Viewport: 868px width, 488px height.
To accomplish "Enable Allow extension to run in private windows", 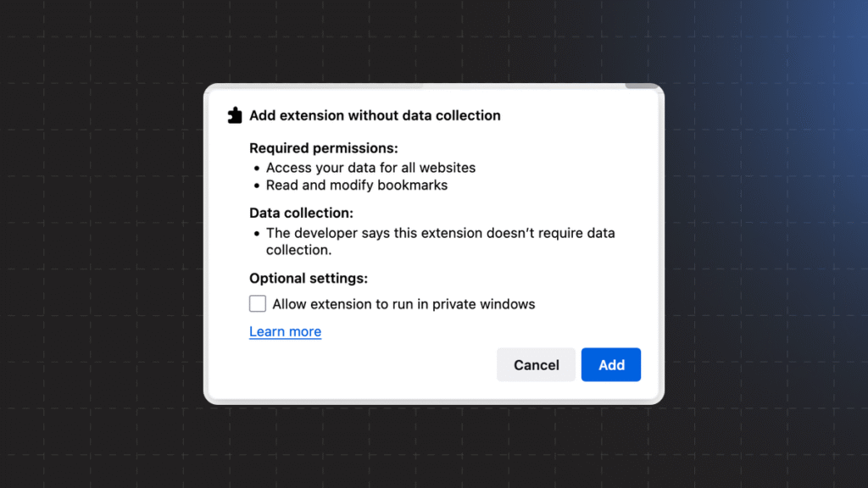I will 258,303.
